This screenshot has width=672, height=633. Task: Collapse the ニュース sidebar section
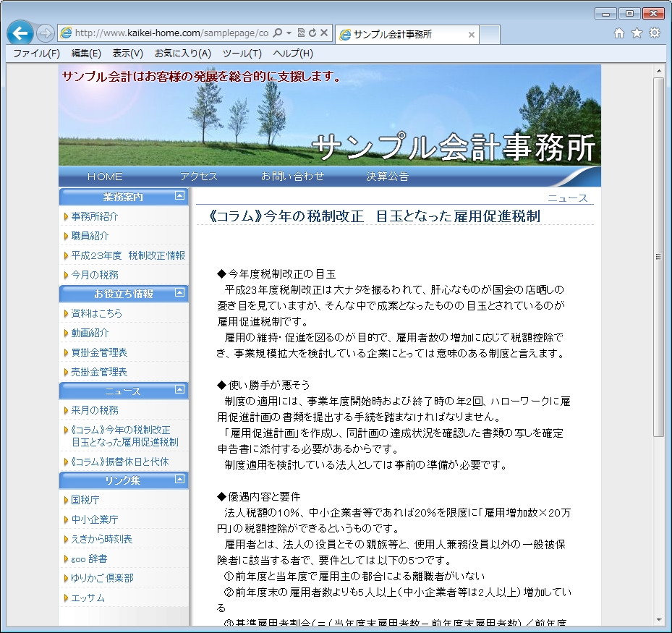pyautogui.click(x=179, y=390)
